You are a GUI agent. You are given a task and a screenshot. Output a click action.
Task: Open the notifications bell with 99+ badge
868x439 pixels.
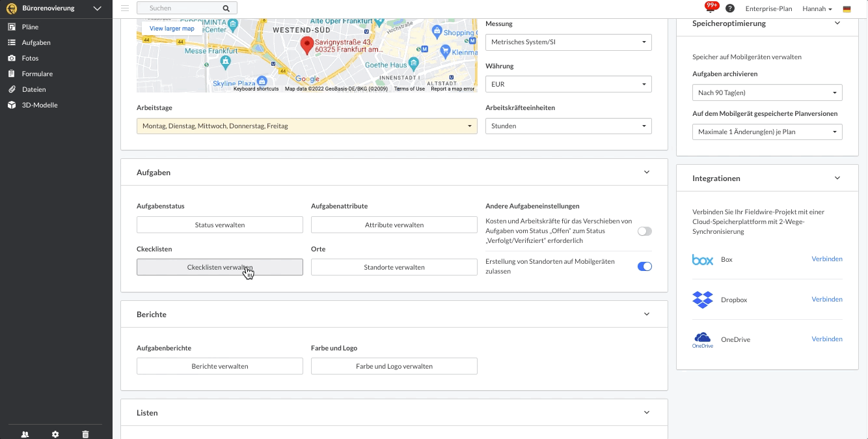pos(711,8)
